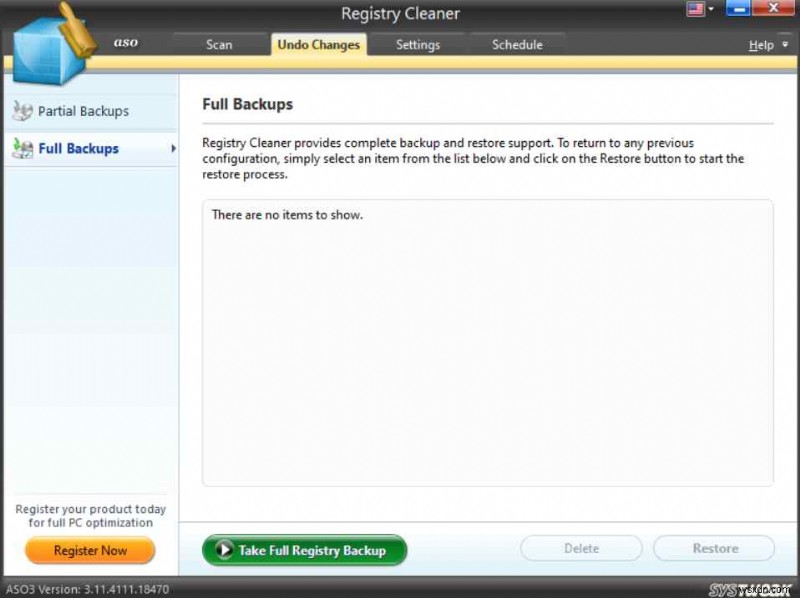Click 'There are no items to show.' text
This screenshot has height=598, width=800.
click(287, 215)
